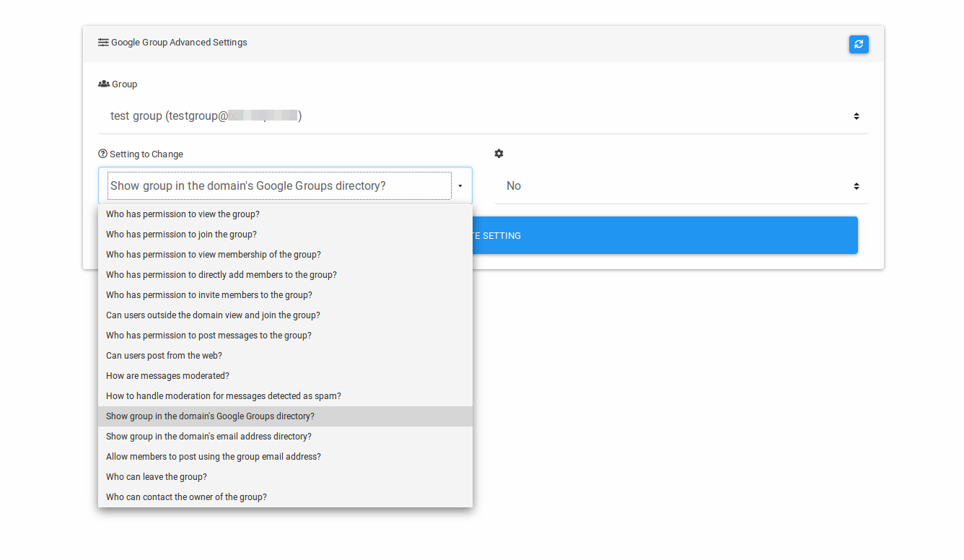
Task: Choose 'Who has permission to view the group?'
Action: [x=285, y=214]
